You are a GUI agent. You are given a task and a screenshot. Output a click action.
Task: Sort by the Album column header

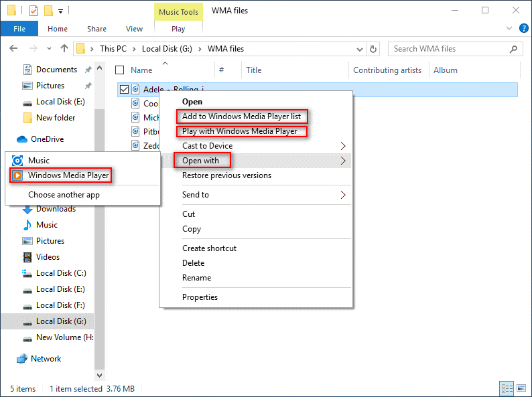click(445, 70)
